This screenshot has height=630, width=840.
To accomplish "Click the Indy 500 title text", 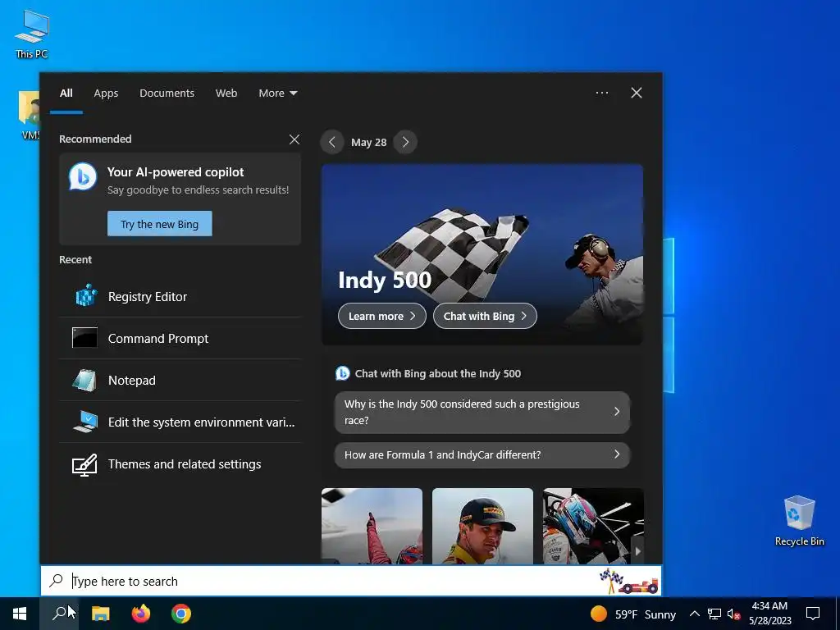I will pyautogui.click(x=385, y=281).
